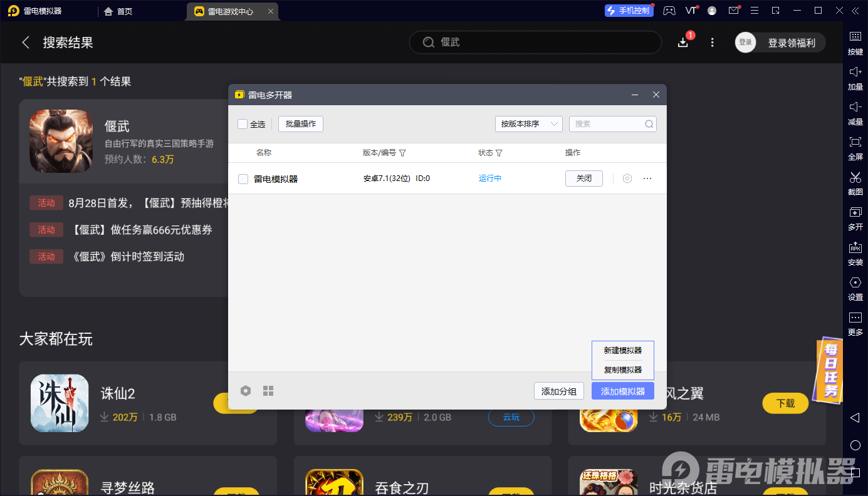The height and width of the screenshot is (496, 868).
Task: Click the 批量操作 button
Action: [x=301, y=124]
